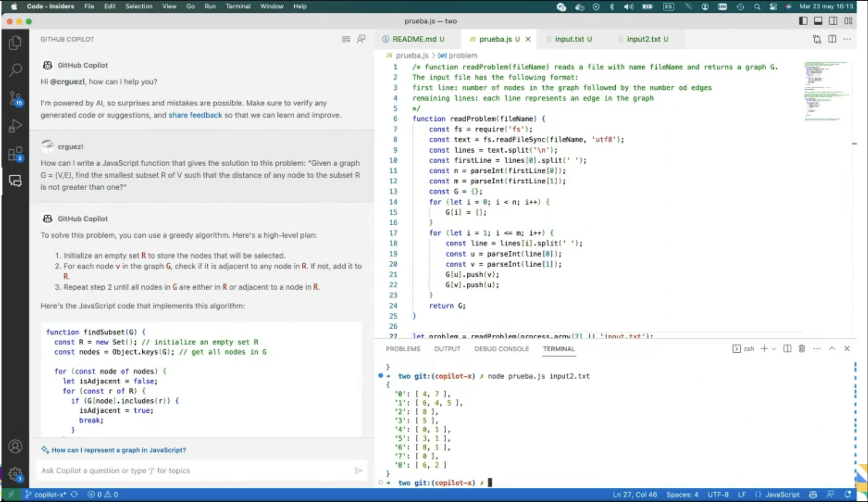Send the Copilot chat message

click(x=358, y=471)
